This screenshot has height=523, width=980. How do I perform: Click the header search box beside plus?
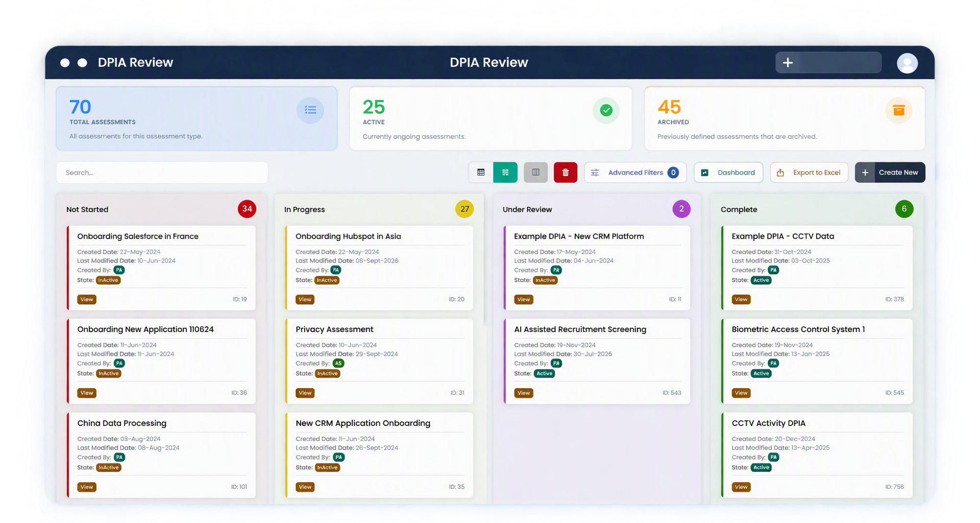coord(840,62)
